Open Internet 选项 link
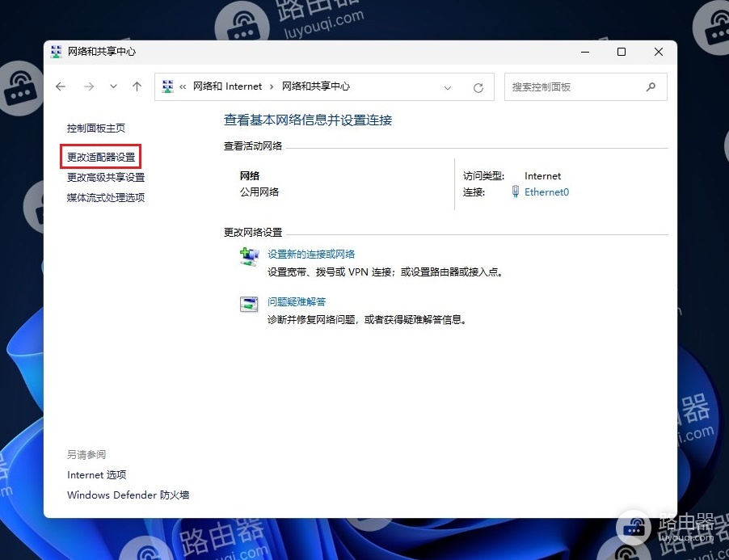The width and height of the screenshot is (729, 560). 97,475
